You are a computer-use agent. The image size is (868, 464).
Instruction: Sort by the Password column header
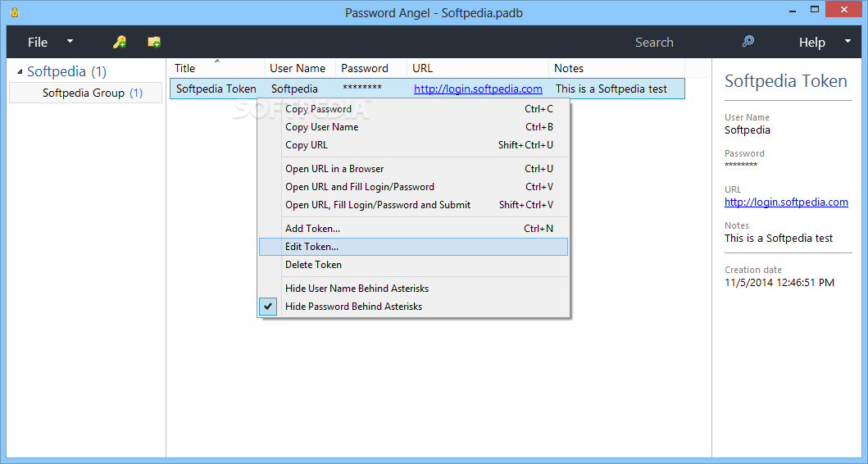click(x=371, y=68)
